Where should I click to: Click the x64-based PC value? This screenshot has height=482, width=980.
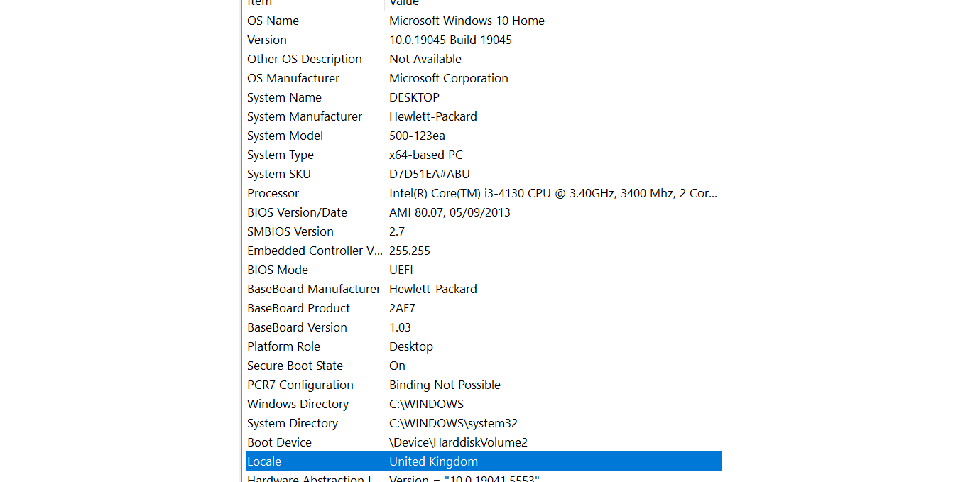click(426, 155)
